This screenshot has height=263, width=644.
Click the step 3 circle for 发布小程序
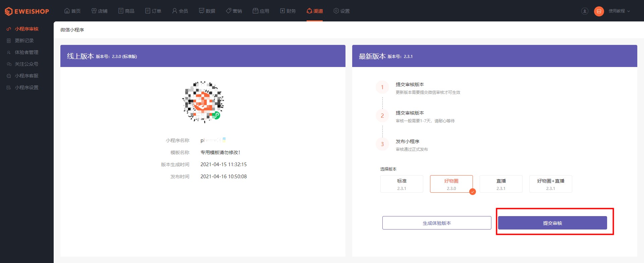point(382,144)
